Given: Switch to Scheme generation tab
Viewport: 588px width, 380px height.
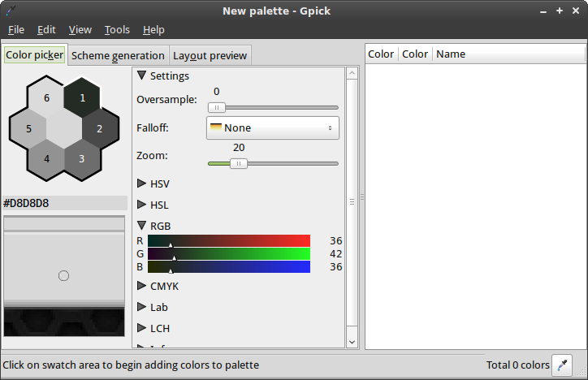Looking at the screenshot, I should 117,55.
